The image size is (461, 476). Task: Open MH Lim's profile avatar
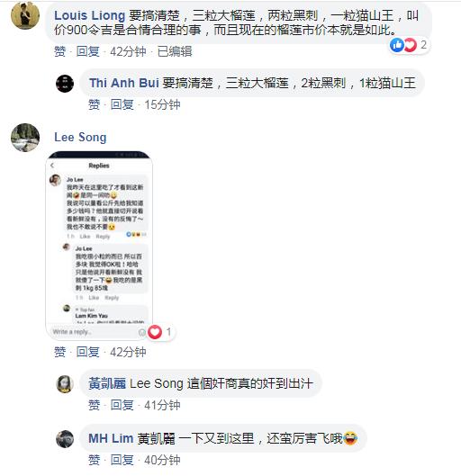(65, 439)
